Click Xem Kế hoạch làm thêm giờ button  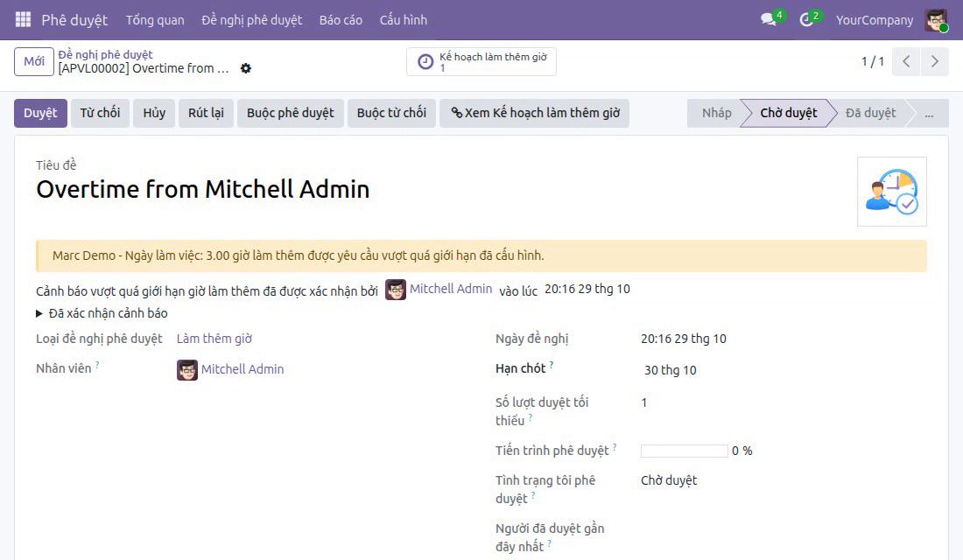coord(534,113)
